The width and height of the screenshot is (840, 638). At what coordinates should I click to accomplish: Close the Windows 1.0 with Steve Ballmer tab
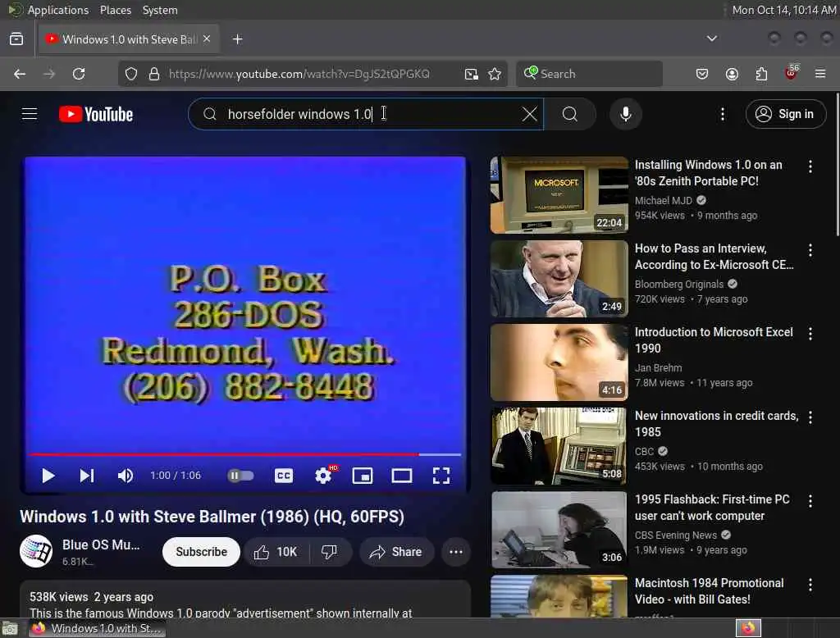click(x=207, y=39)
